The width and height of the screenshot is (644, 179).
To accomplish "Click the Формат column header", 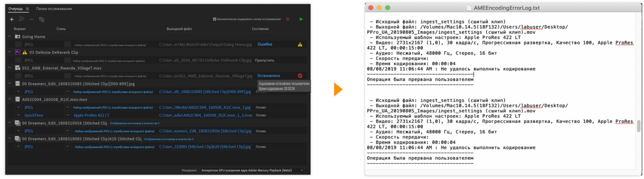I will [19, 29].
